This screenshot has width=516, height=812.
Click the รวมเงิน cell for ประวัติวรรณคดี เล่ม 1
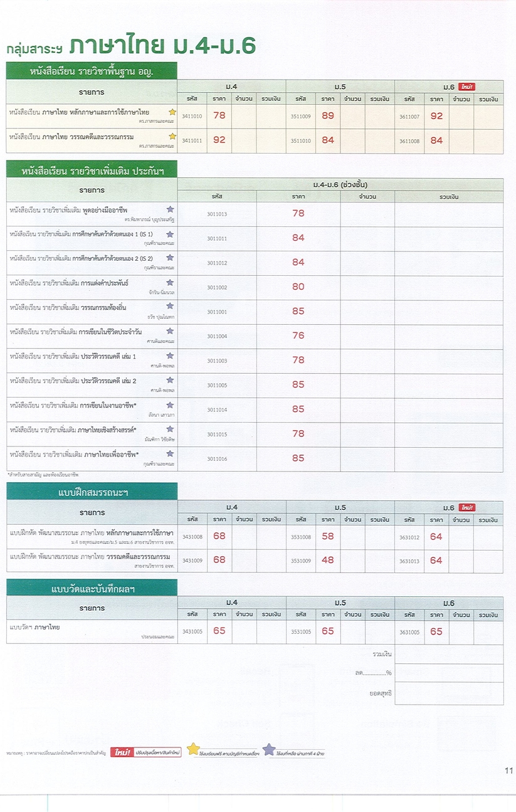tap(448, 361)
